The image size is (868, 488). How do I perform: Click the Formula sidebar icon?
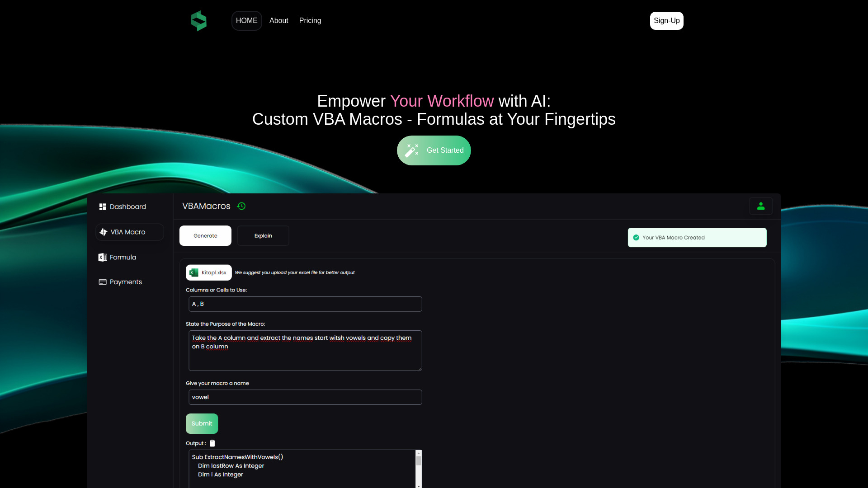tap(103, 257)
